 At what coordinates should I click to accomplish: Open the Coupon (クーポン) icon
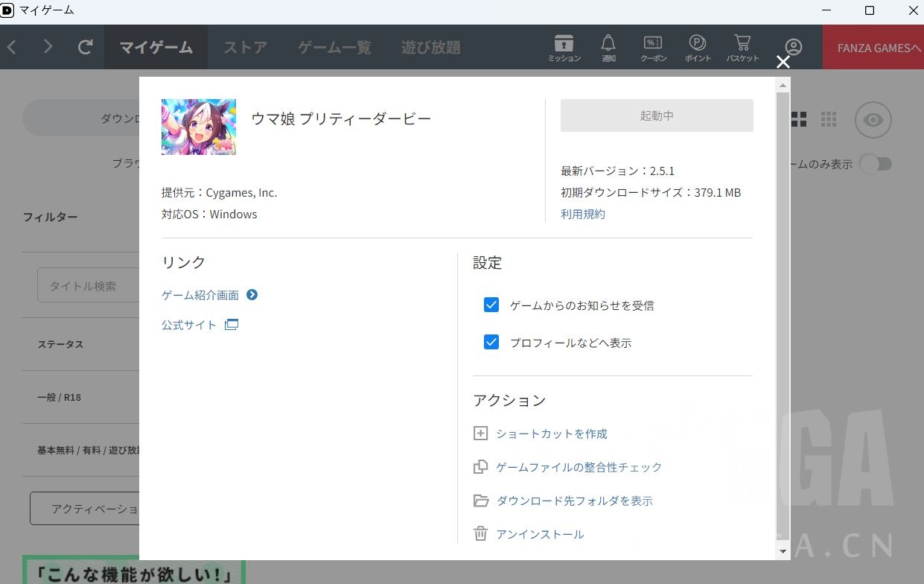[x=653, y=47]
